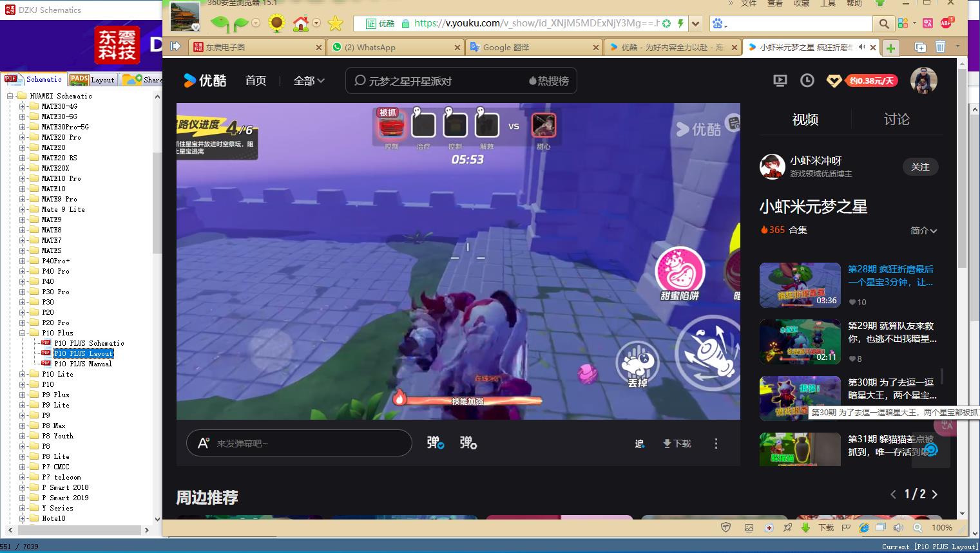This screenshot has width=980, height=553.
Task: Open the Youku watch history clock icon
Action: tap(807, 80)
